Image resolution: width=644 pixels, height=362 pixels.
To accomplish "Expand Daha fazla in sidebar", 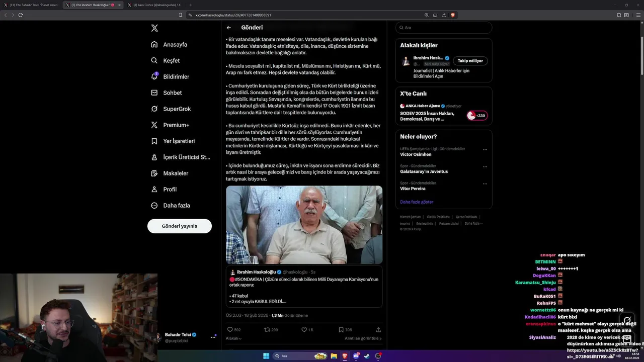I will [171, 205].
